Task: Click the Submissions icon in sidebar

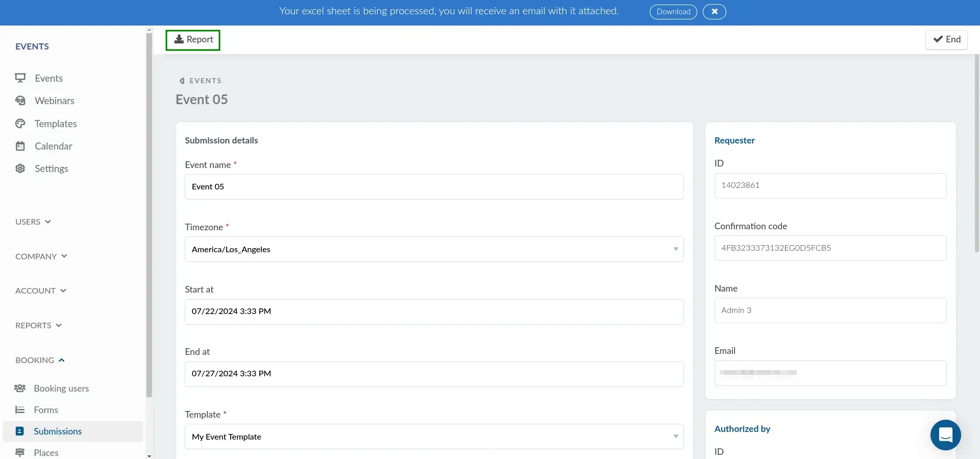Action: coord(20,431)
